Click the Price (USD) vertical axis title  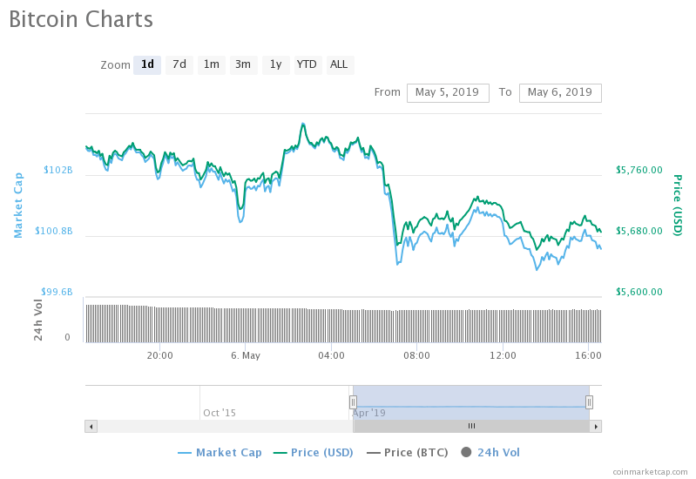click(677, 205)
